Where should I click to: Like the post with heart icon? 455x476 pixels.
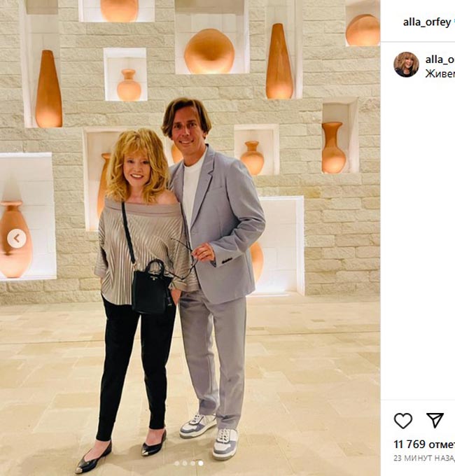click(x=402, y=421)
